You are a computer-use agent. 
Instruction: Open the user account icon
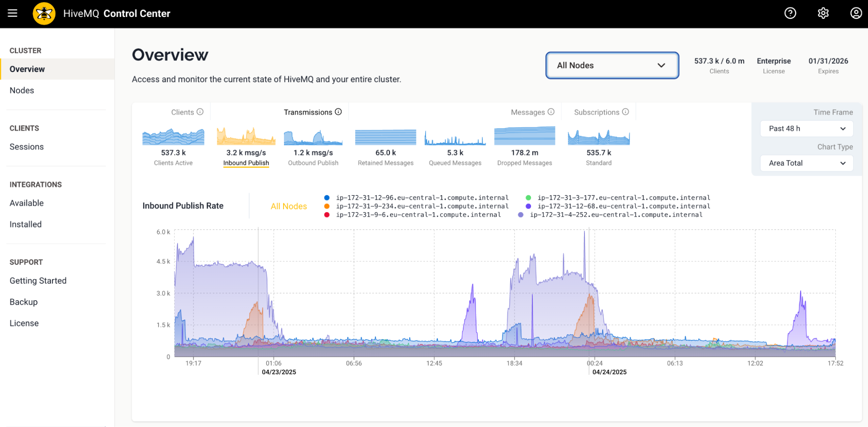tap(855, 13)
